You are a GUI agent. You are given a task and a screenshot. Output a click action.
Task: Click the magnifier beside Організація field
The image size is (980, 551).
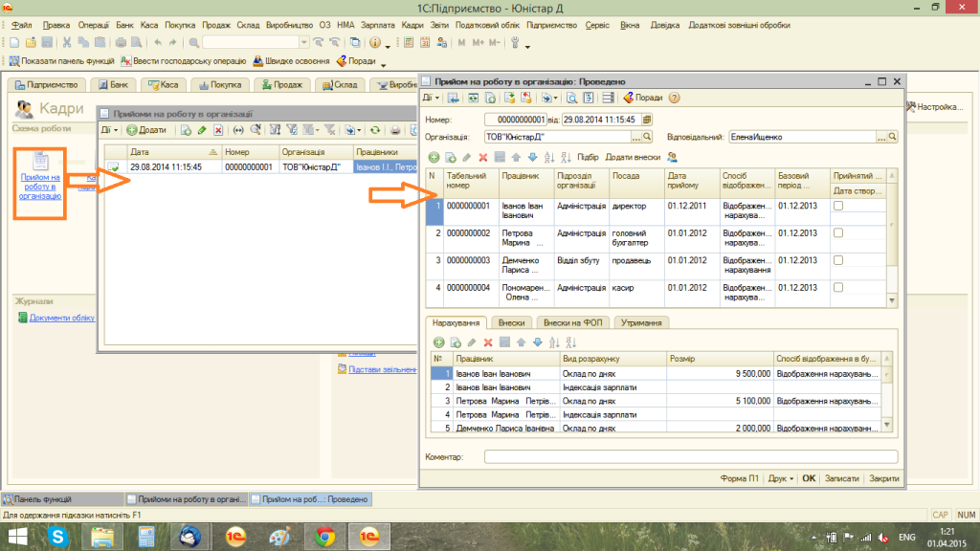[x=647, y=137]
